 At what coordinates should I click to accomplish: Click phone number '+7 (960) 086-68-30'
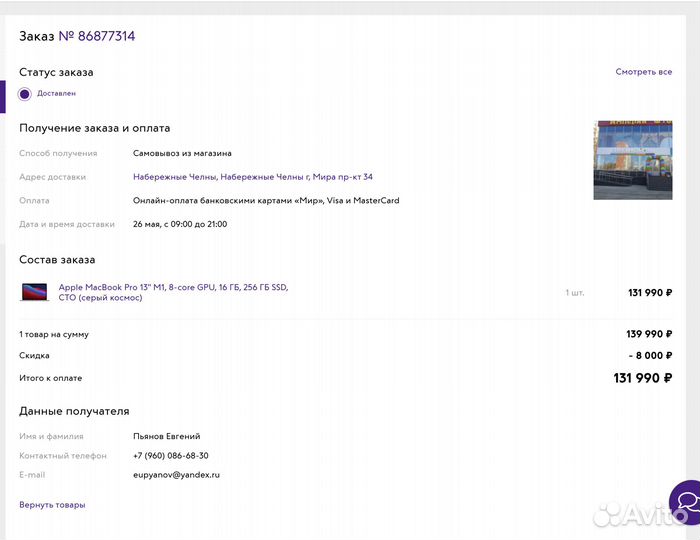(171, 456)
